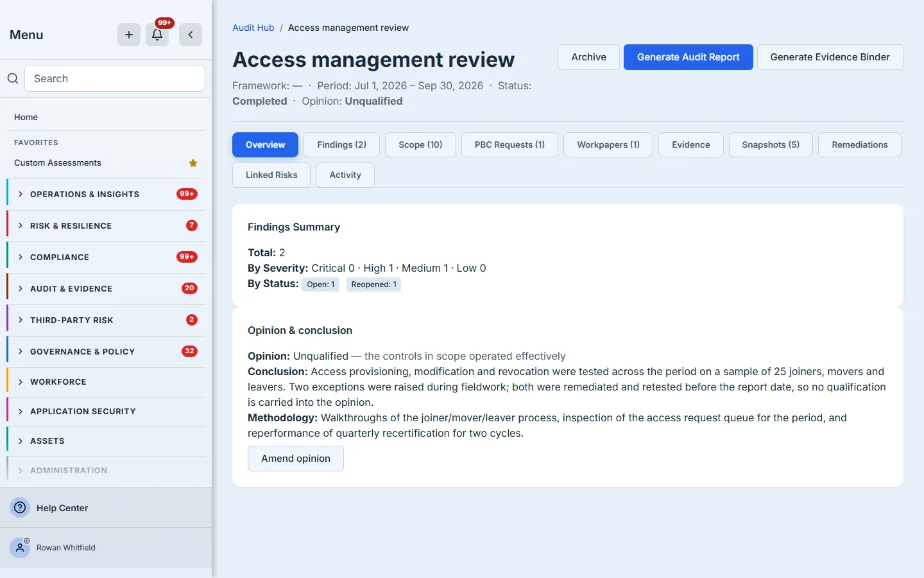
Task: Click the Audit & Evidence count badge 20
Action: pos(189,288)
